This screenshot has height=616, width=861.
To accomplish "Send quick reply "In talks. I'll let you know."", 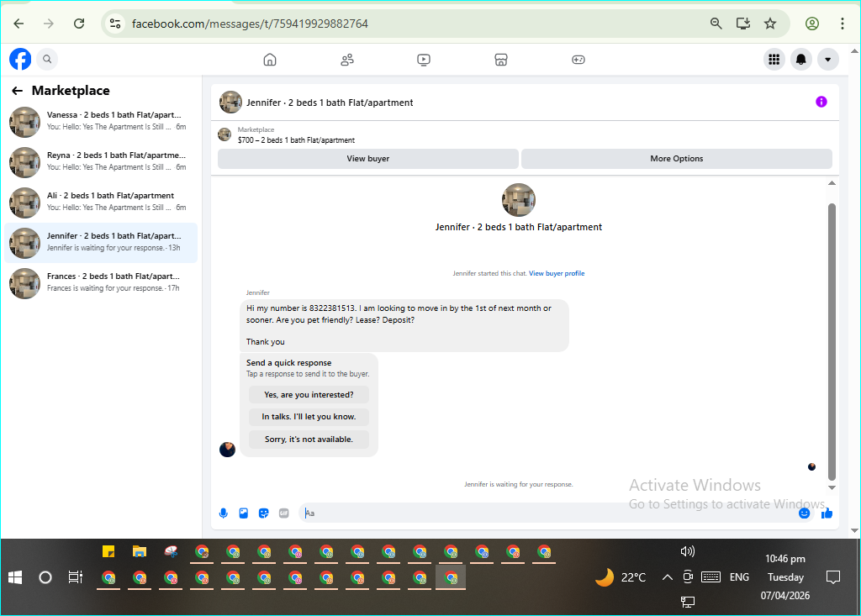I will pyautogui.click(x=309, y=417).
